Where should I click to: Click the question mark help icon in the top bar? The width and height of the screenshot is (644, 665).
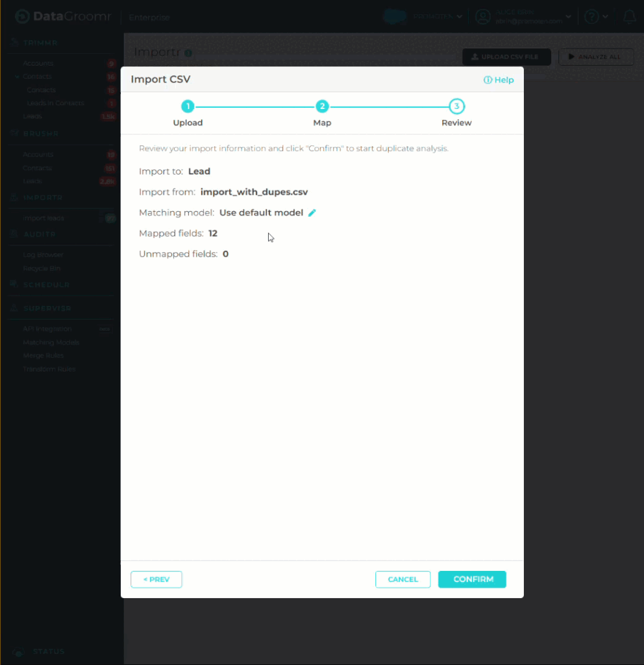coord(591,17)
